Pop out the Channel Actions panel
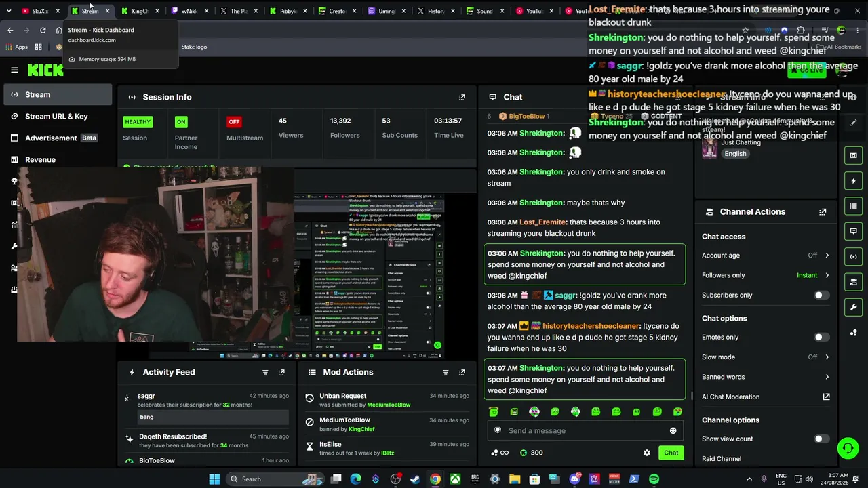 coord(823,212)
